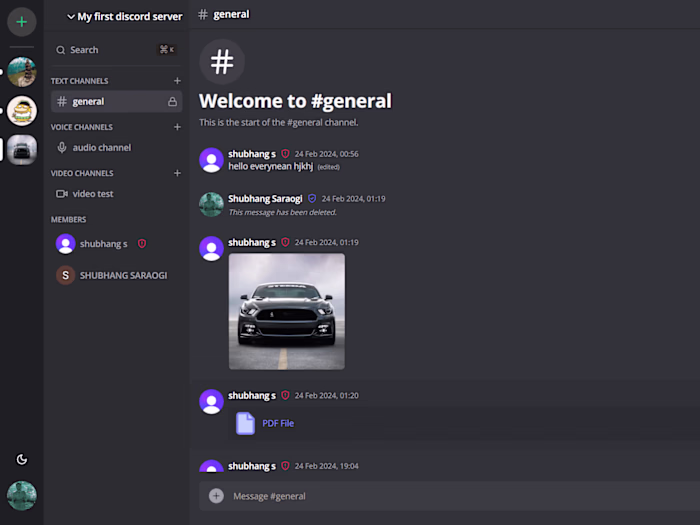Click the S avatar of SHUBHANG SARAOGI

pyautogui.click(x=66, y=275)
